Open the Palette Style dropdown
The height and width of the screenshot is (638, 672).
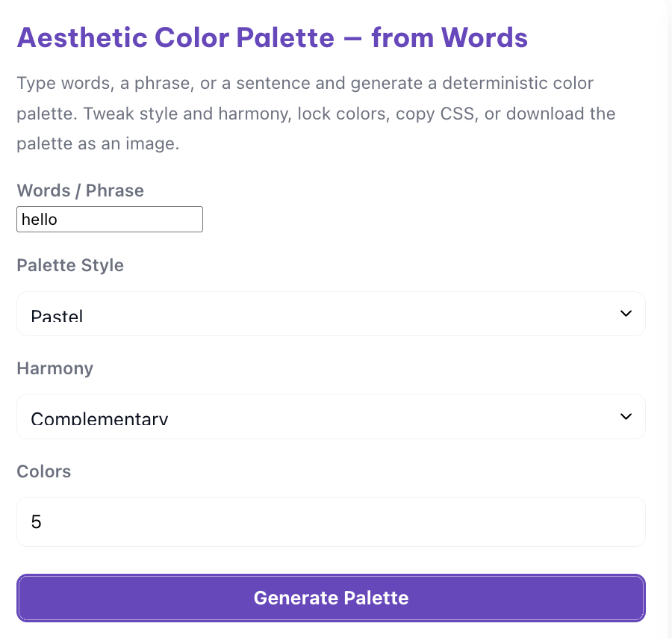pyautogui.click(x=330, y=314)
